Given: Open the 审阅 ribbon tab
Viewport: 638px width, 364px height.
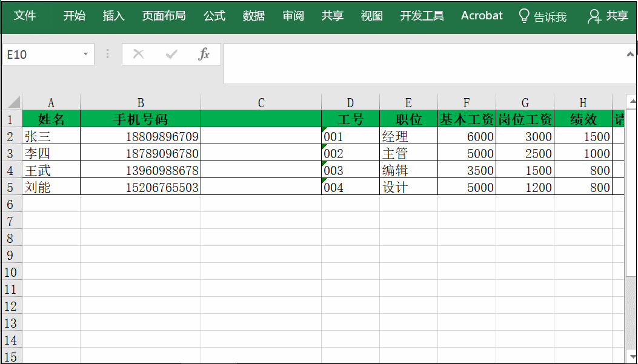Looking at the screenshot, I should (293, 16).
